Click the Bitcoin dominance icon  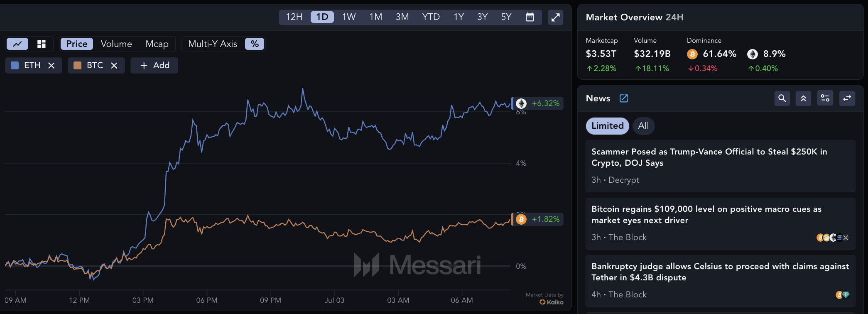(692, 54)
